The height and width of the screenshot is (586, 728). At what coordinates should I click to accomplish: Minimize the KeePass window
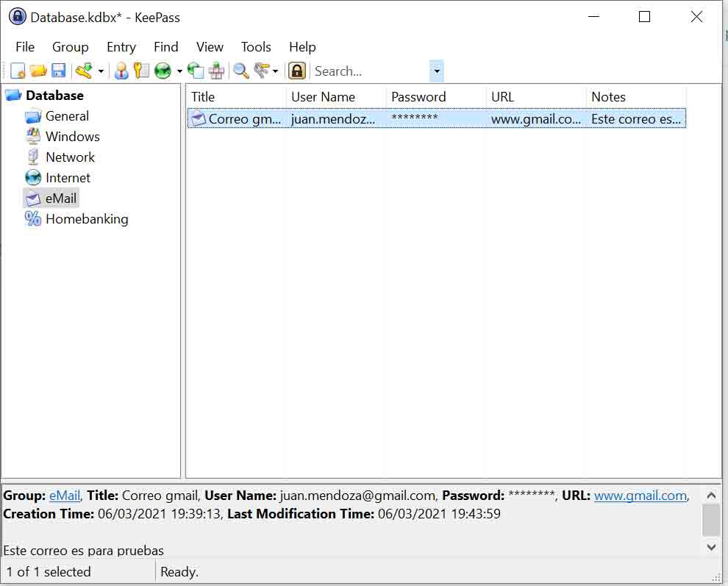coord(594,17)
